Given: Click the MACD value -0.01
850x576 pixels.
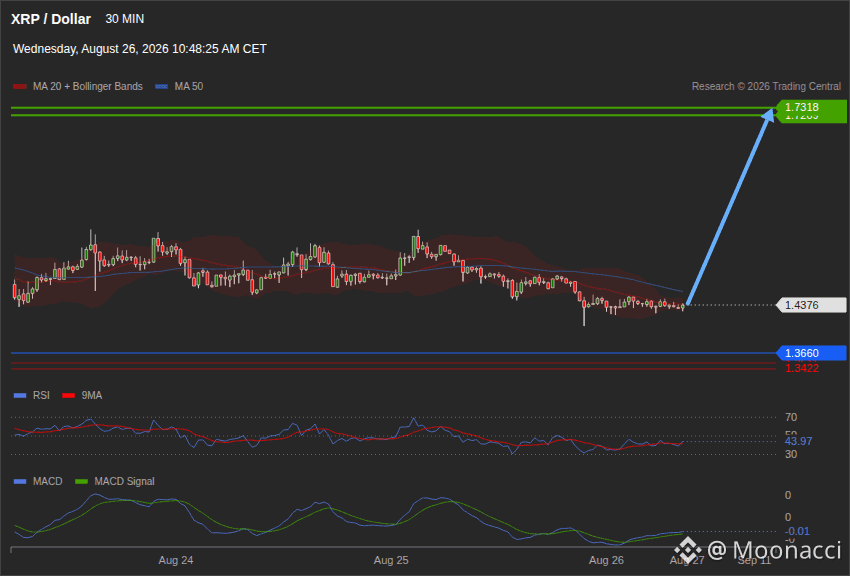Looking at the screenshot, I should click(797, 532).
